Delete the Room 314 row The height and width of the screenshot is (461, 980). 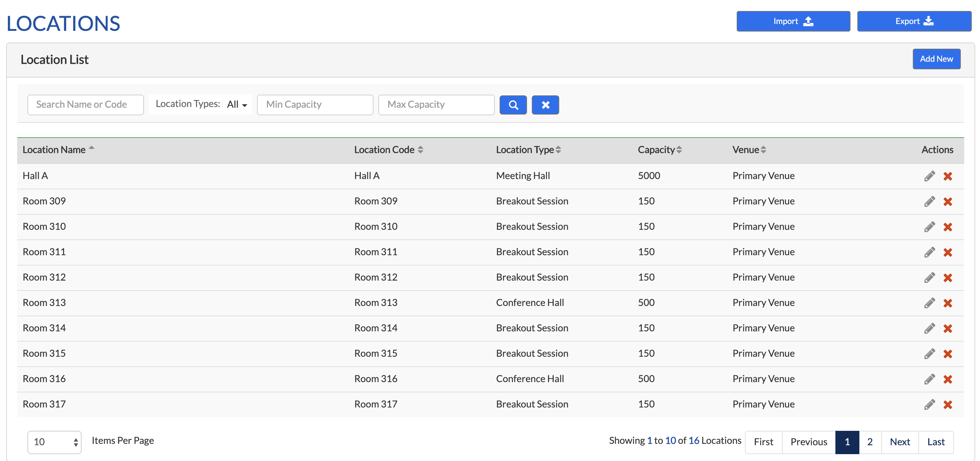(948, 328)
